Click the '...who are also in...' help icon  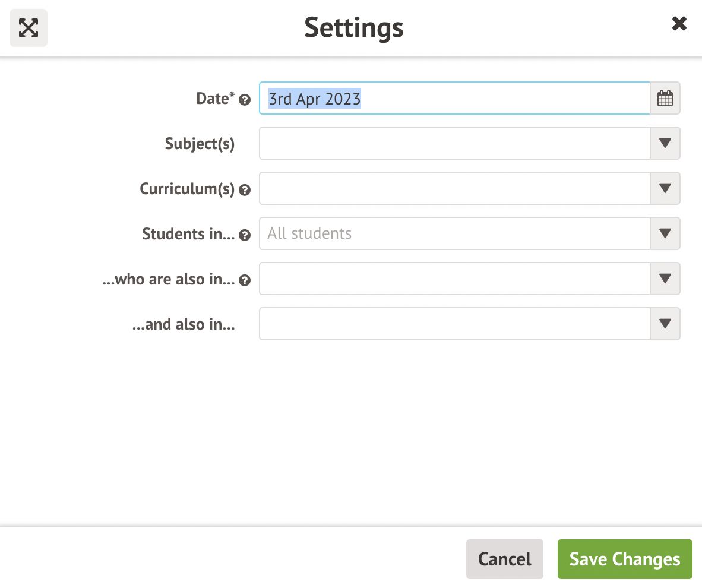pos(244,281)
